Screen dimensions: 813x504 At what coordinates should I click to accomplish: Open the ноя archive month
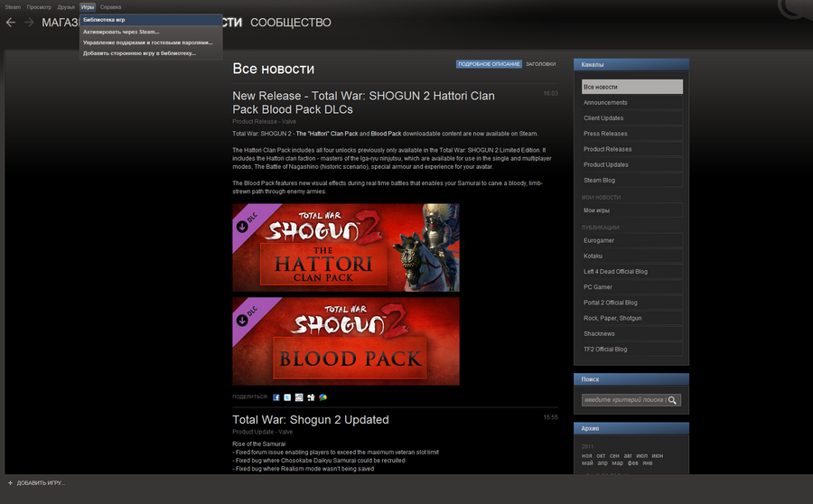click(x=586, y=456)
